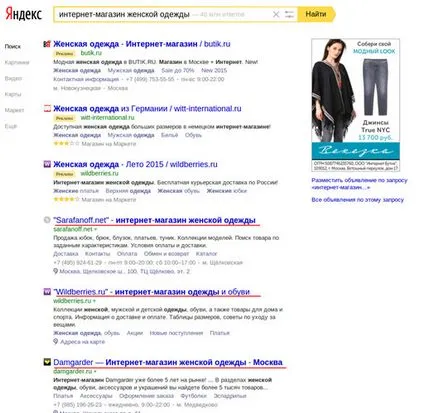This screenshot has width=434, height=413.
Task: Click Магазин на Маркете under witt ad
Action: [x=109, y=144]
